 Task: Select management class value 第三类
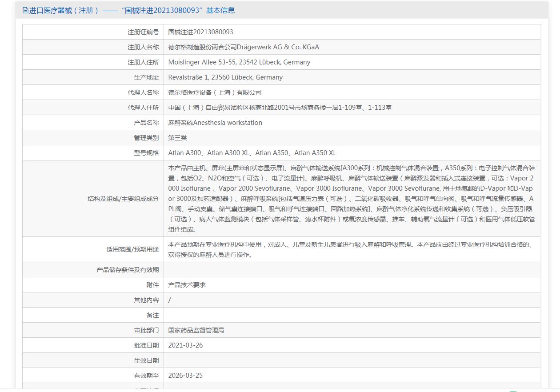pos(178,138)
